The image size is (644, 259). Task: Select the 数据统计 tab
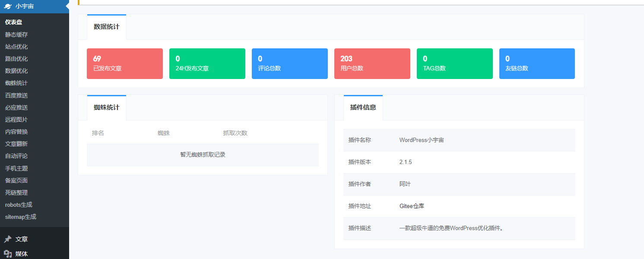pyautogui.click(x=107, y=27)
